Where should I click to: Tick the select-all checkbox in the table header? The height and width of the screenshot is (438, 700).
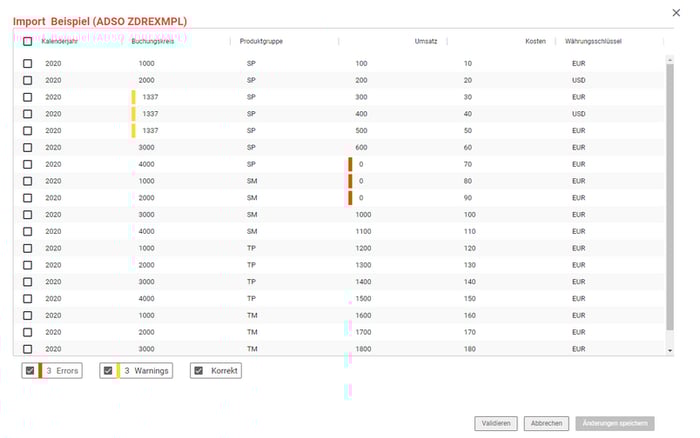click(28, 42)
